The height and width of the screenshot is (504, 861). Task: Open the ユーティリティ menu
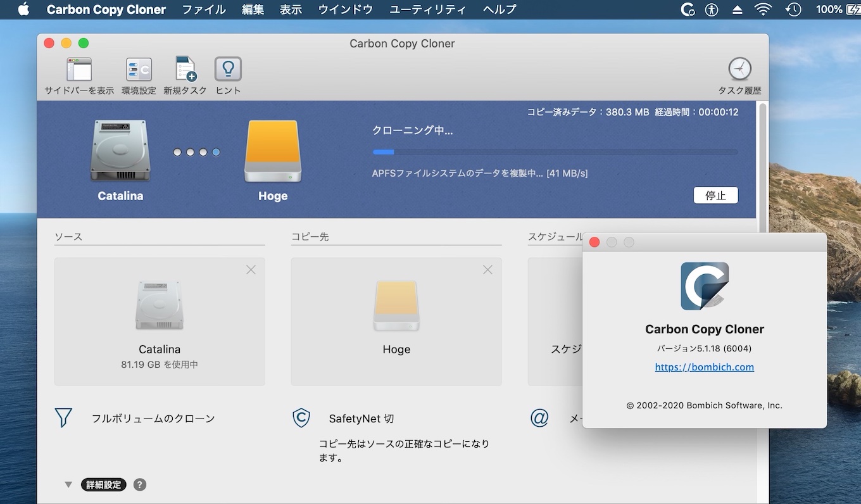coord(428,9)
